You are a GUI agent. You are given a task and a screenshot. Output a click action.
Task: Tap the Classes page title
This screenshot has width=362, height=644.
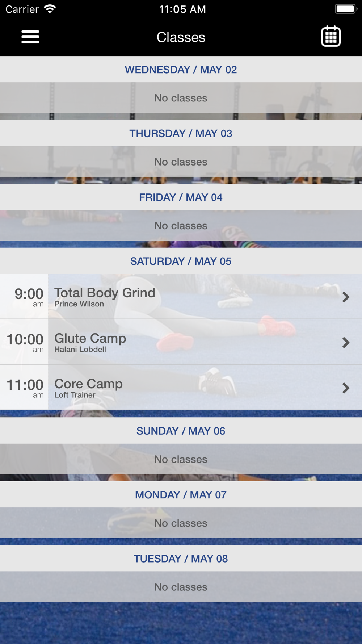[181, 37]
